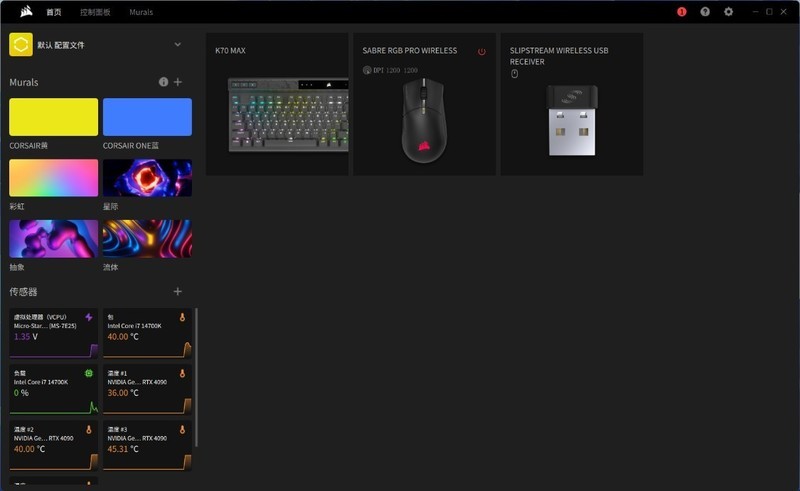800x491 pixels.
Task: Minimize the iCUE window
Action: tap(756, 12)
